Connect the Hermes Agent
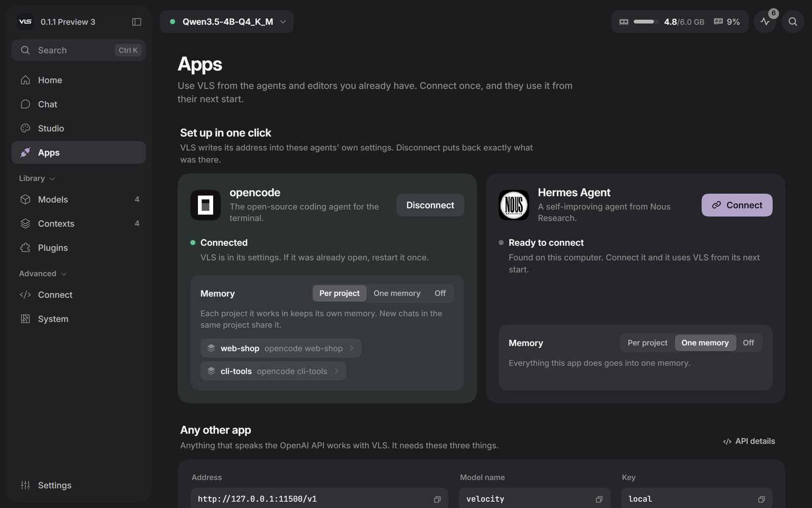Screen dimensions: 812x508 click(x=737, y=205)
